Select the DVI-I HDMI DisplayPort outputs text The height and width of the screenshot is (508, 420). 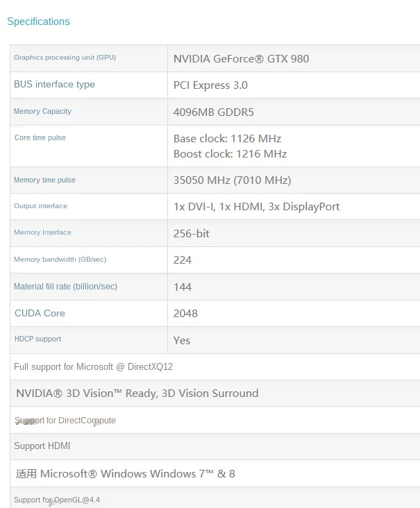[256, 207]
